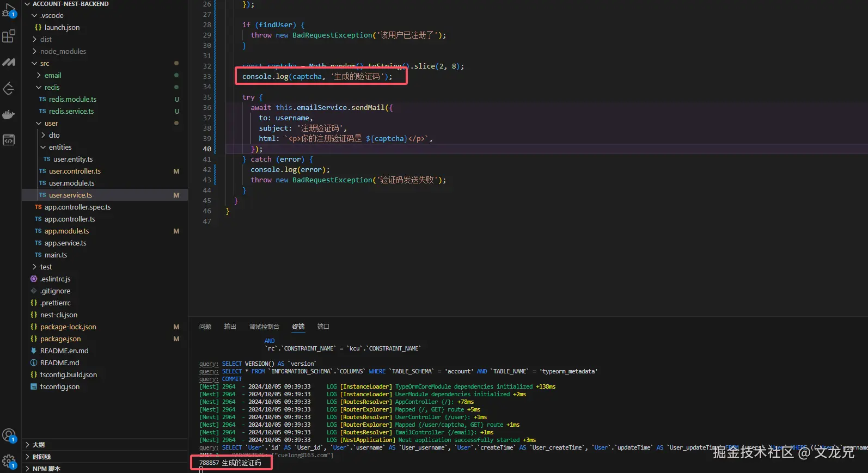The height and width of the screenshot is (473, 868).
Task: Switch to the 调试控制台 panel tab
Action: (x=264, y=327)
